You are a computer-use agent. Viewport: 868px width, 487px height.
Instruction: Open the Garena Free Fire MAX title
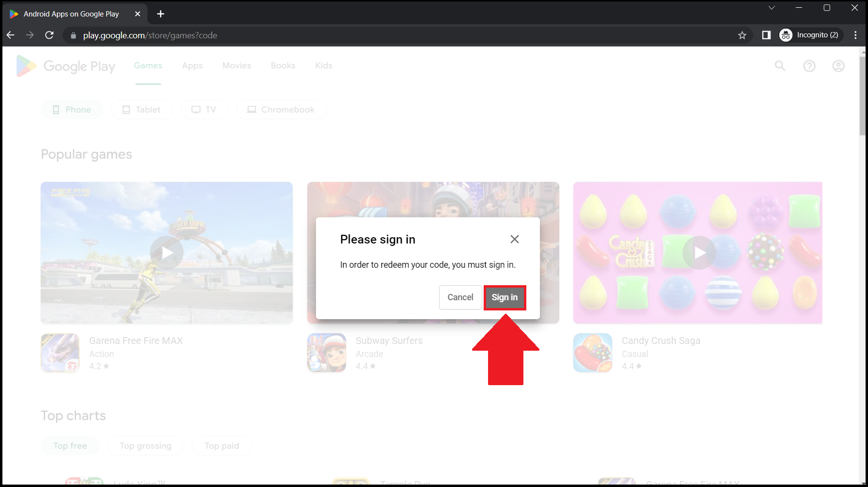(136, 341)
